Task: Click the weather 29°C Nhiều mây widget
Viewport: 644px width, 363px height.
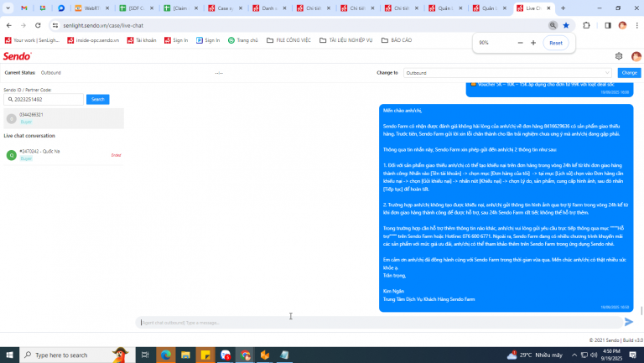Action: click(534, 355)
